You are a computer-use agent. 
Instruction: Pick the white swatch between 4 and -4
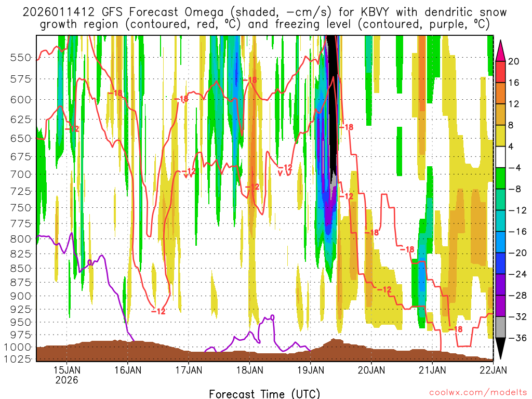501,157
